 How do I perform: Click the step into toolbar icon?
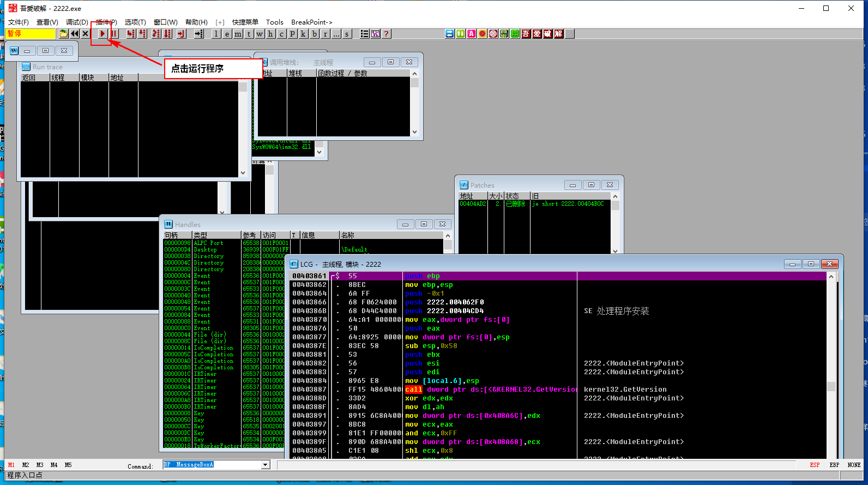point(131,34)
